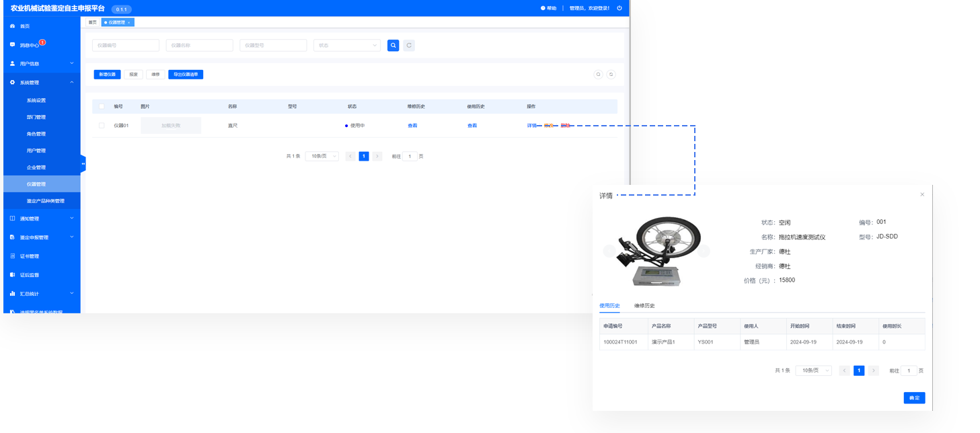Open the 10条/页 dropdown in details dialog
This screenshot has width=980, height=433.
(814, 370)
